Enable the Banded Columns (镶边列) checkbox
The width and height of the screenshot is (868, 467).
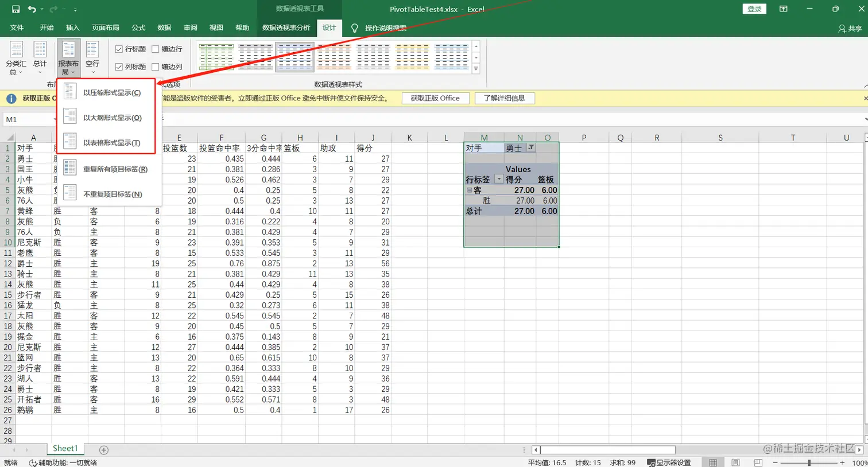pos(156,67)
